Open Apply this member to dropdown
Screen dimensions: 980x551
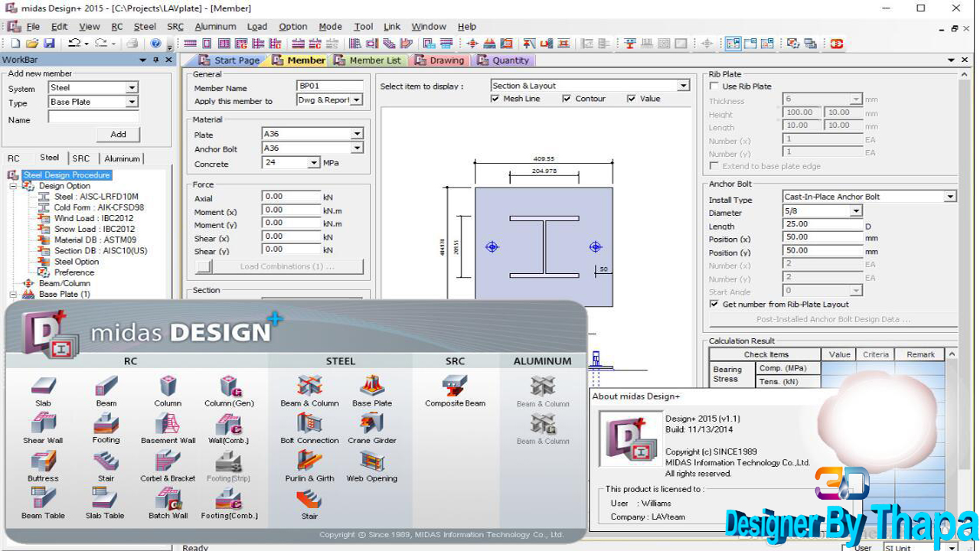(356, 100)
